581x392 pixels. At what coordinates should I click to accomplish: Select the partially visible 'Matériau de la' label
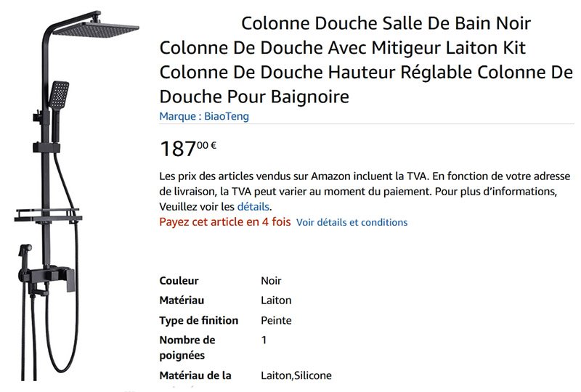tap(195, 375)
